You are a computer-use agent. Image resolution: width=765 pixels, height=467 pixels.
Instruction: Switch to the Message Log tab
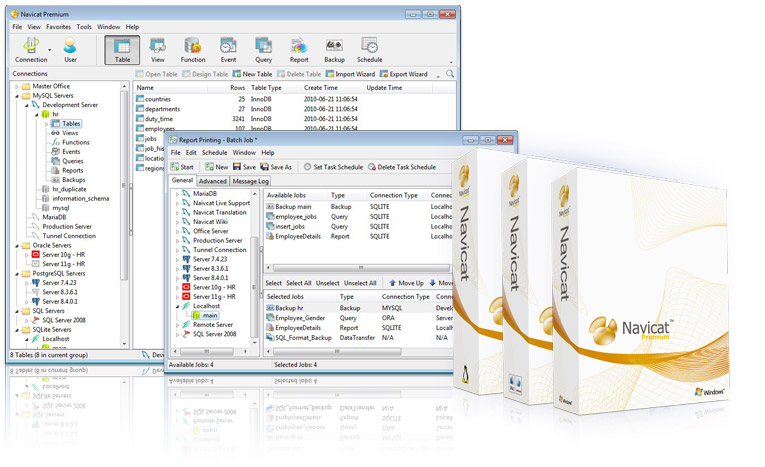[250, 181]
